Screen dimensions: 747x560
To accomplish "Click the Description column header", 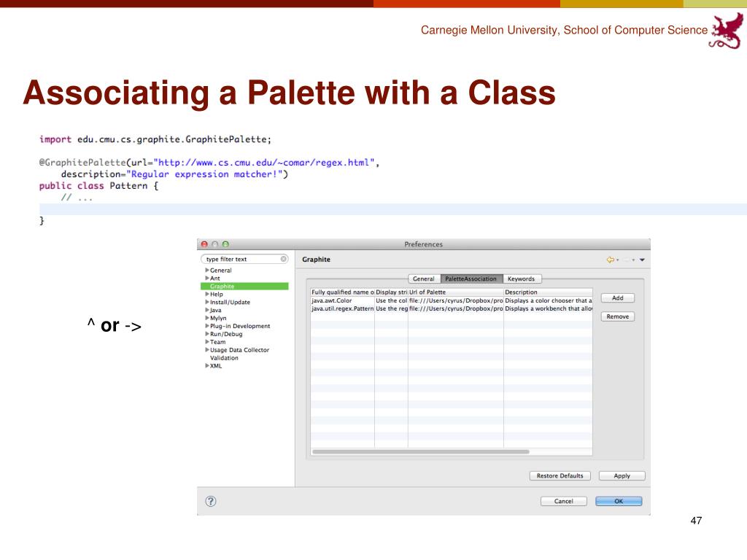I will [x=549, y=292].
